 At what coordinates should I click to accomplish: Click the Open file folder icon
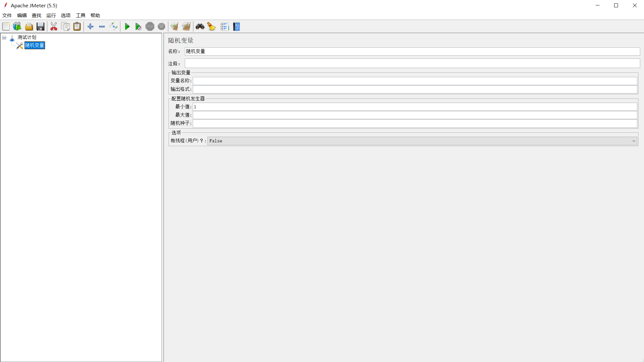(29, 27)
